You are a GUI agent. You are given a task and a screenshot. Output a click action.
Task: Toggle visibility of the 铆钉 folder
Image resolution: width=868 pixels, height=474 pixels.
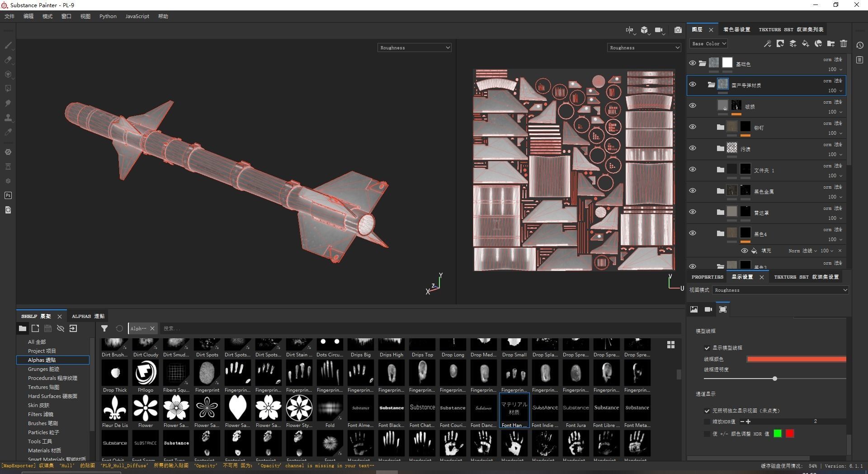(693, 127)
